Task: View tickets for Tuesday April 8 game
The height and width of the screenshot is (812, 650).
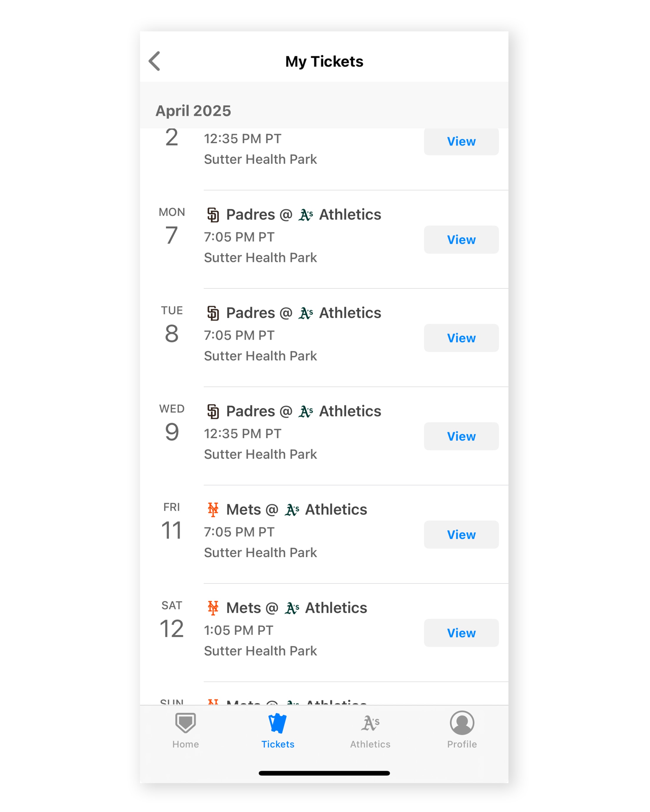Action: (x=461, y=338)
